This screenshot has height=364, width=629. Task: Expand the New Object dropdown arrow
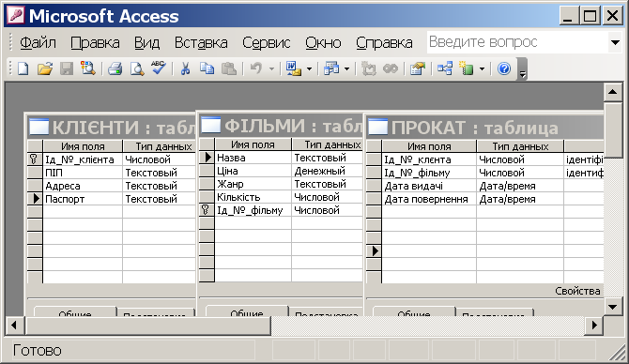482,68
